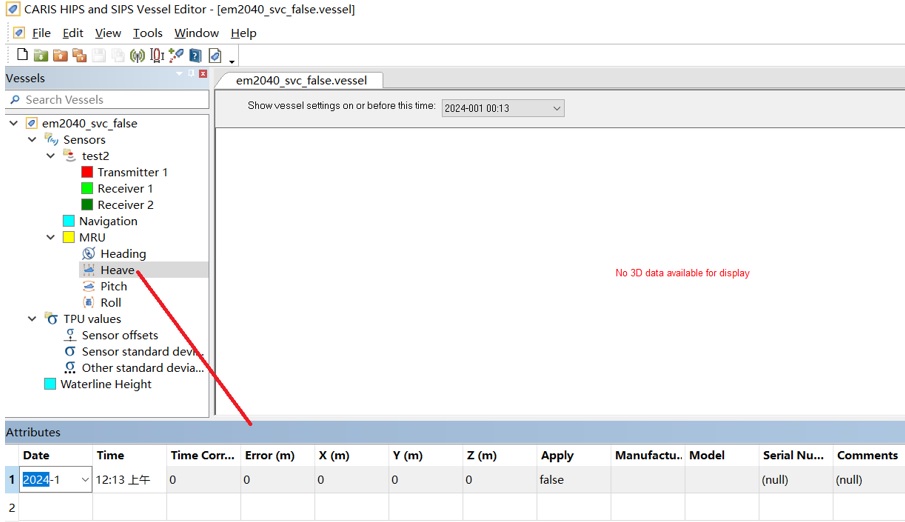Select Waterline Height tree item

[106, 384]
